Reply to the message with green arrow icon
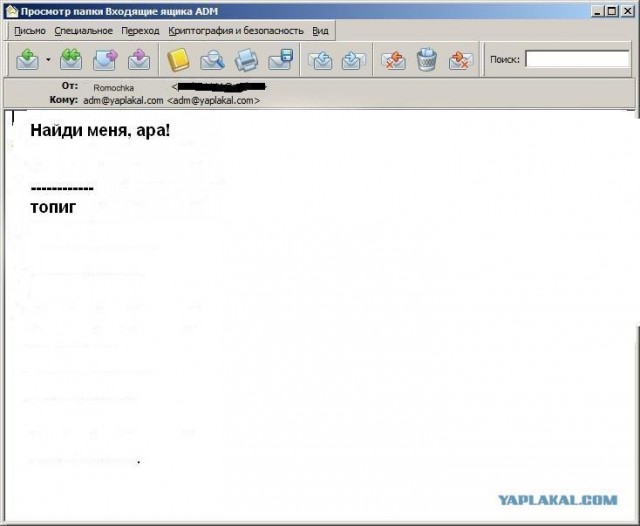The width and height of the screenshot is (640, 526). click(27, 59)
